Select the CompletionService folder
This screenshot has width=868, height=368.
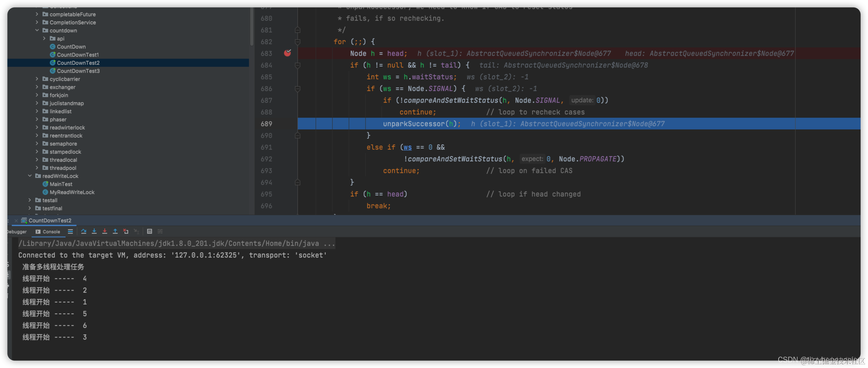73,22
